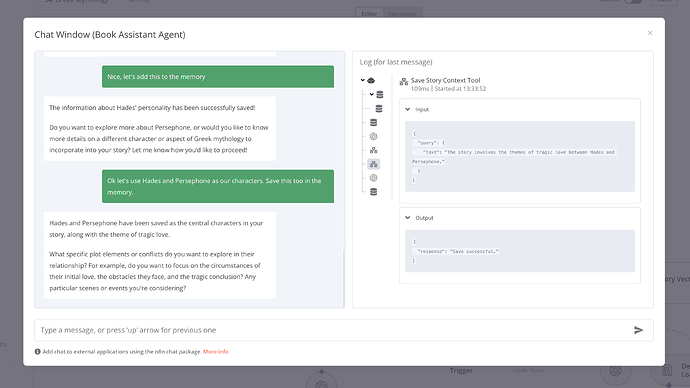Click the chat conversation scrollbar
The image size is (690, 388).
coord(343,278)
